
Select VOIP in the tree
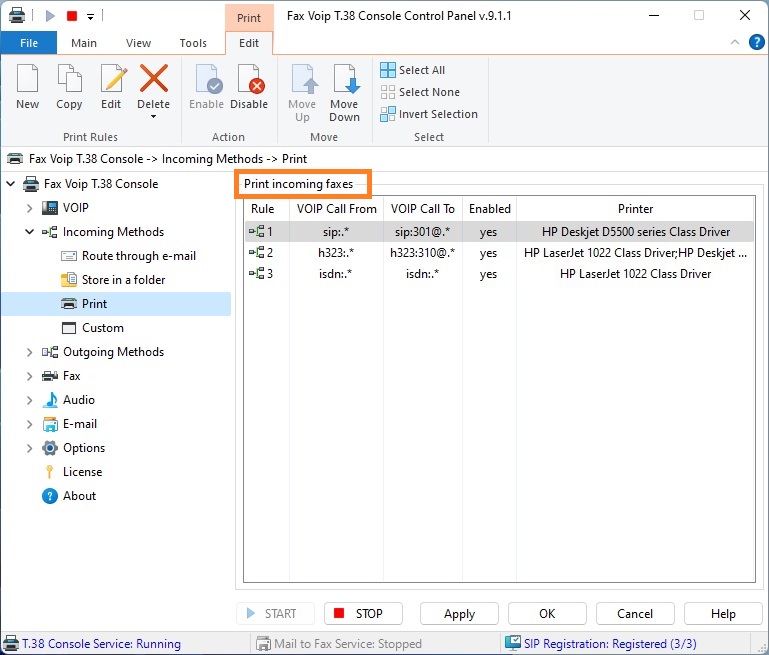(x=76, y=208)
